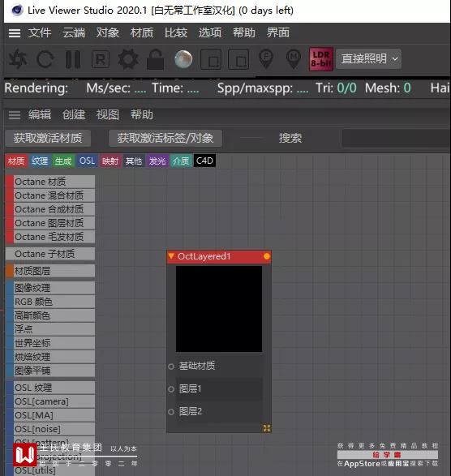The height and width of the screenshot is (476, 451).
Task: Open the 材质 menu
Action: coord(142,32)
